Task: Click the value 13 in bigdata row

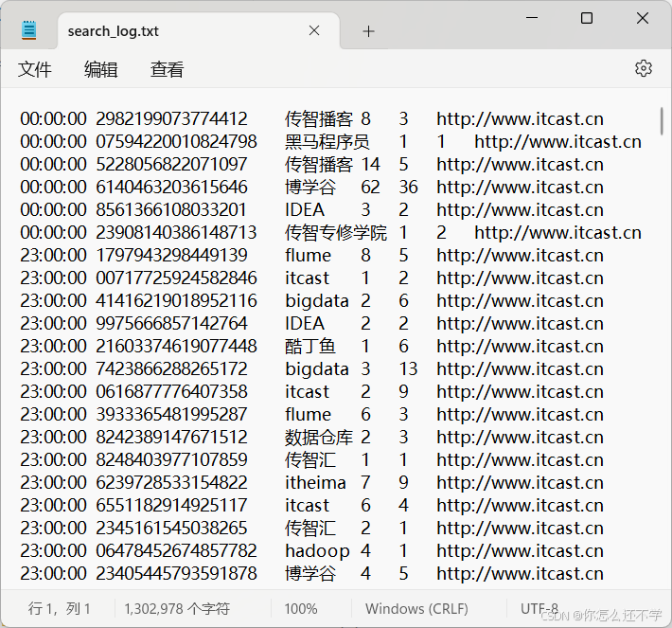Action: (408, 368)
